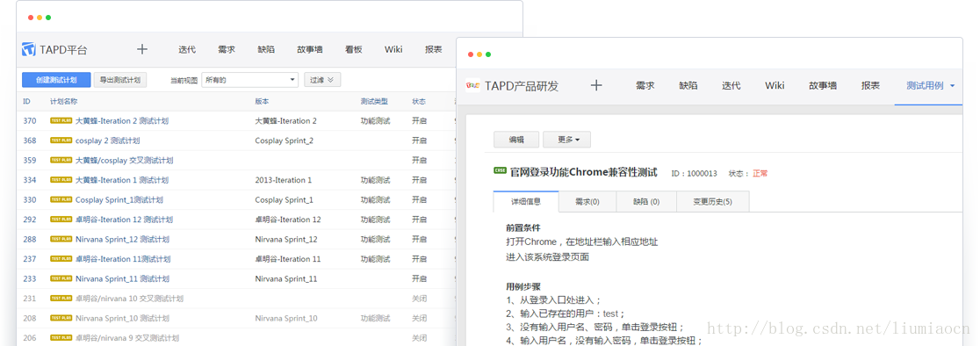Click the green CASE badge icon
Image resolution: width=980 pixels, height=346 pixels.
click(500, 170)
